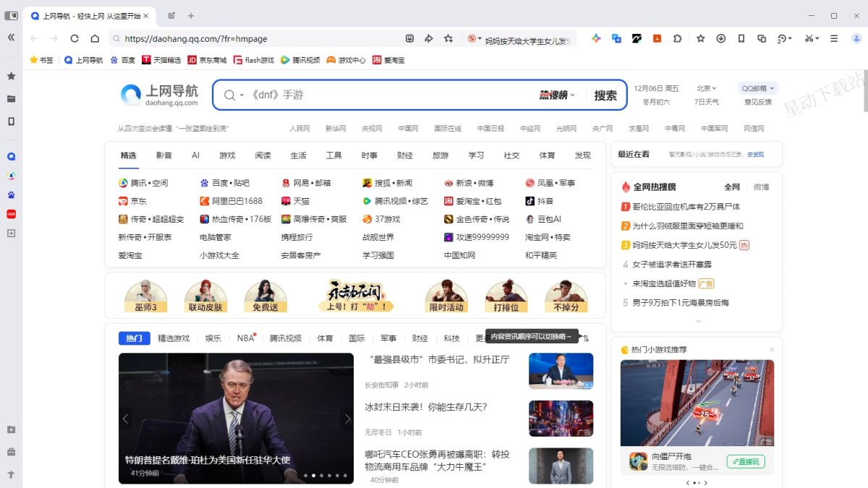Open search engine selector beside magnifier

pos(242,95)
